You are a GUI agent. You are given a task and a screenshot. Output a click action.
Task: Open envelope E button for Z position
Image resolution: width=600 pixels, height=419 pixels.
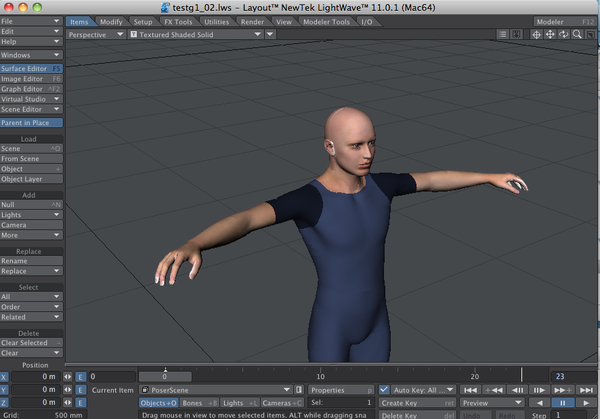(x=80, y=403)
